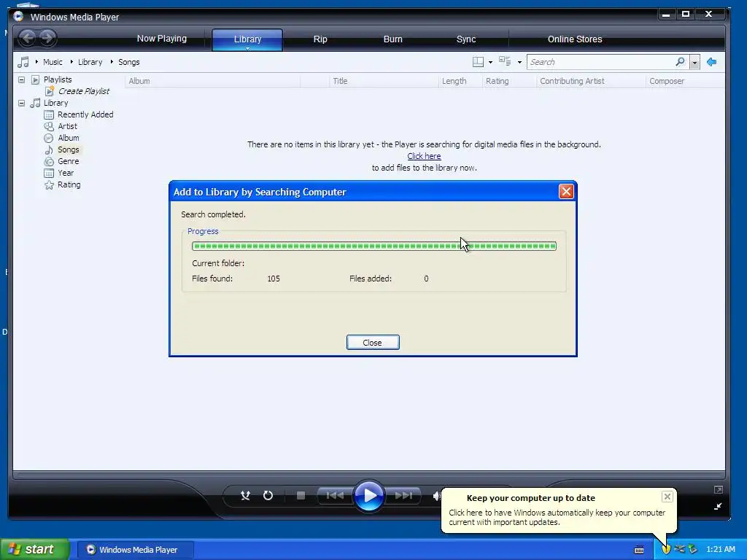Collapse the Library tree node
The image size is (747, 560).
pos(21,103)
